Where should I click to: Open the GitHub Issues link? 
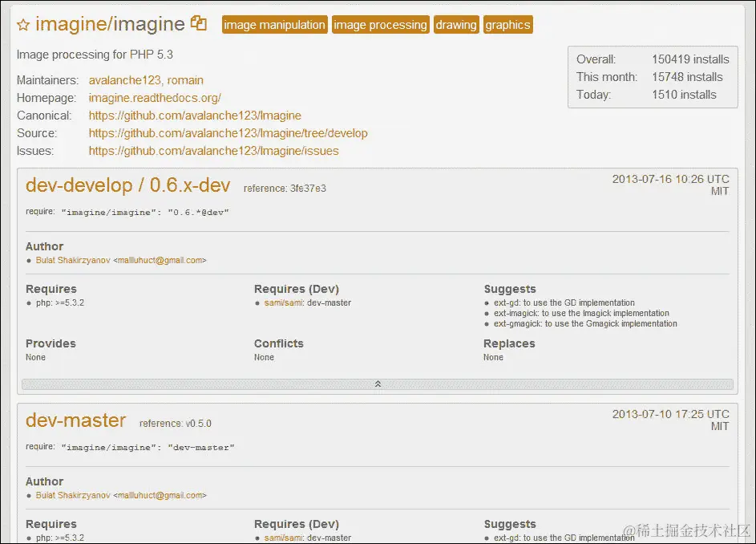[213, 151]
